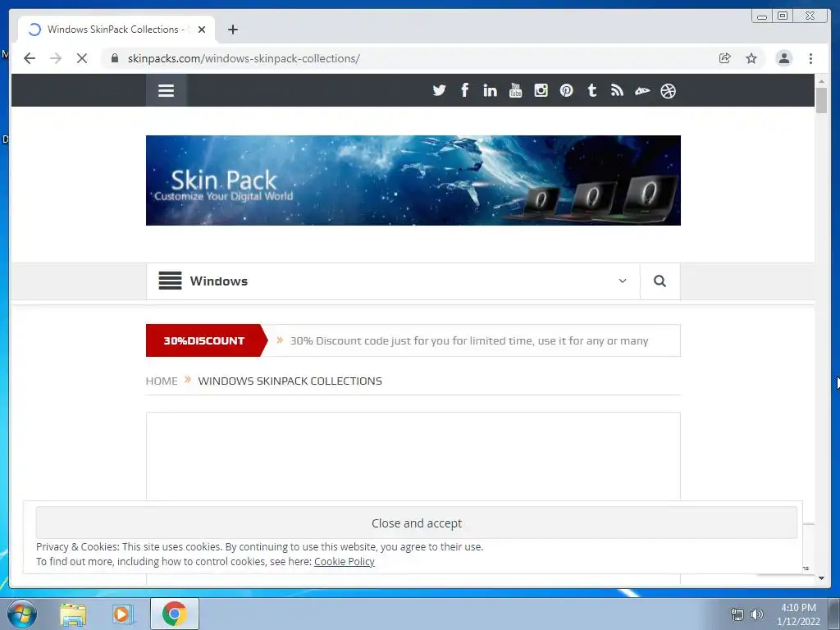Click the Chrome taskbar icon
The height and width of the screenshot is (630, 840).
[174, 614]
